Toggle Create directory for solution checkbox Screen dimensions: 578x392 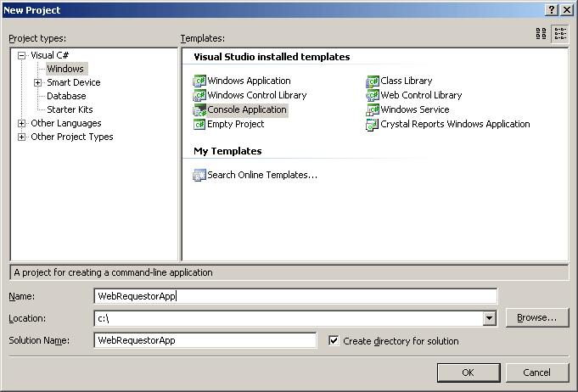point(334,341)
